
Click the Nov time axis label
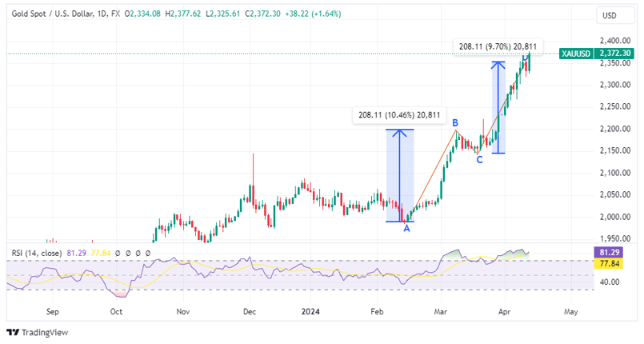[x=183, y=311]
